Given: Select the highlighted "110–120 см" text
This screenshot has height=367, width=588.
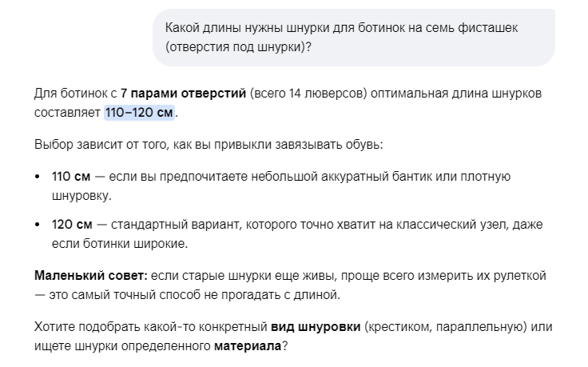Looking at the screenshot, I should click(x=139, y=113).
